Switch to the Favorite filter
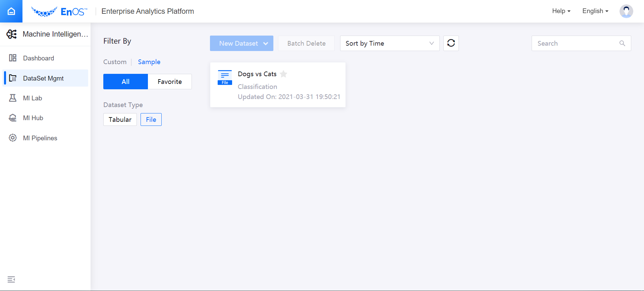 [170, 82]
